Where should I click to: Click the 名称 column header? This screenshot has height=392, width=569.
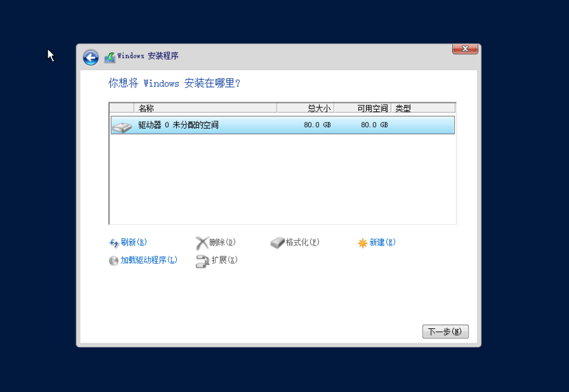205,108
